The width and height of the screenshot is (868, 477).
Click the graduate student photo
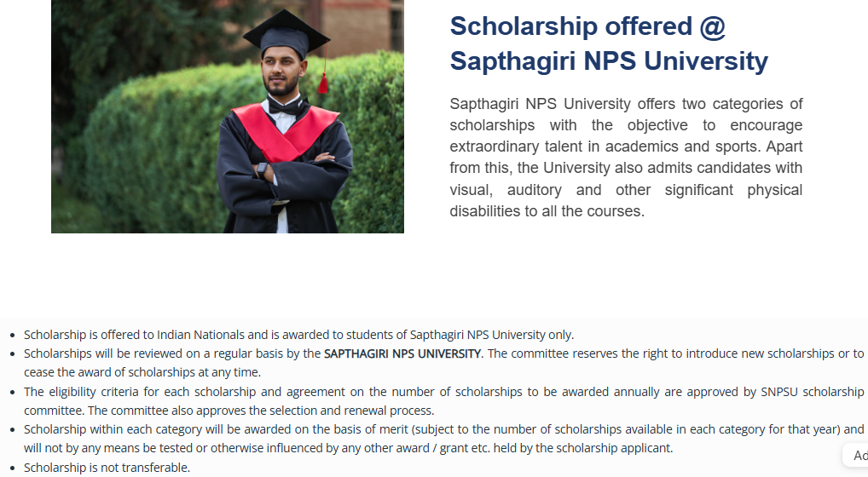[x=228, y=117]
